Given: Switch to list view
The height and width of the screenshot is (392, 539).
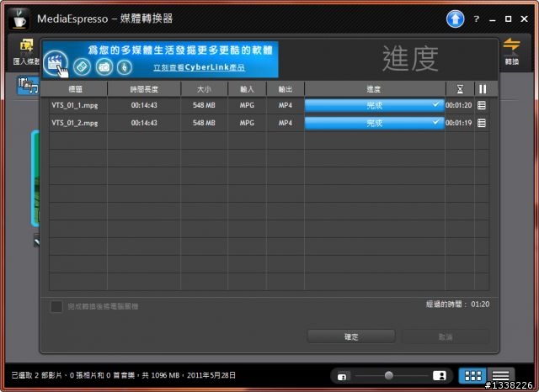Looking at the screenshot, I should pos(500,376).
